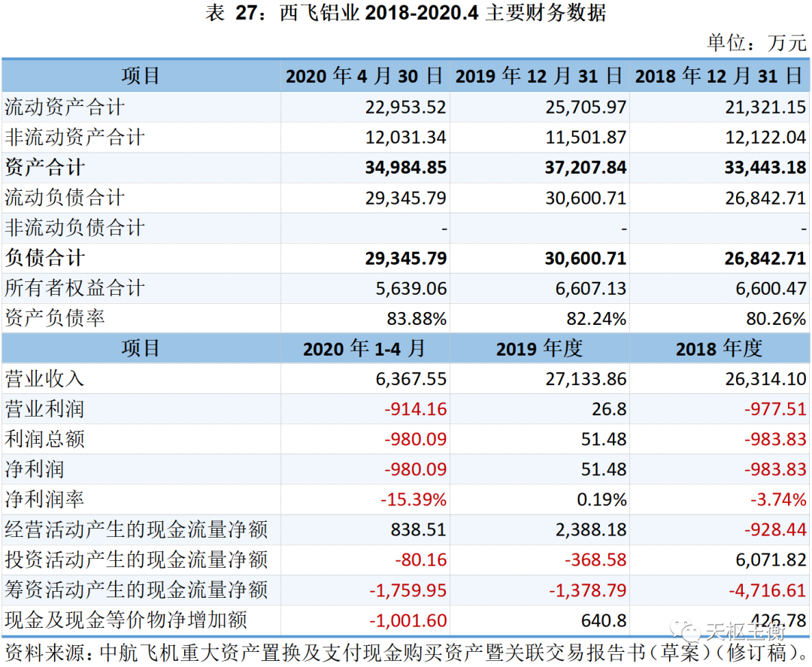This screenshot has width=812, height=667.
Task: Click the 资料来源 source note text
Action: click(406, 652)
